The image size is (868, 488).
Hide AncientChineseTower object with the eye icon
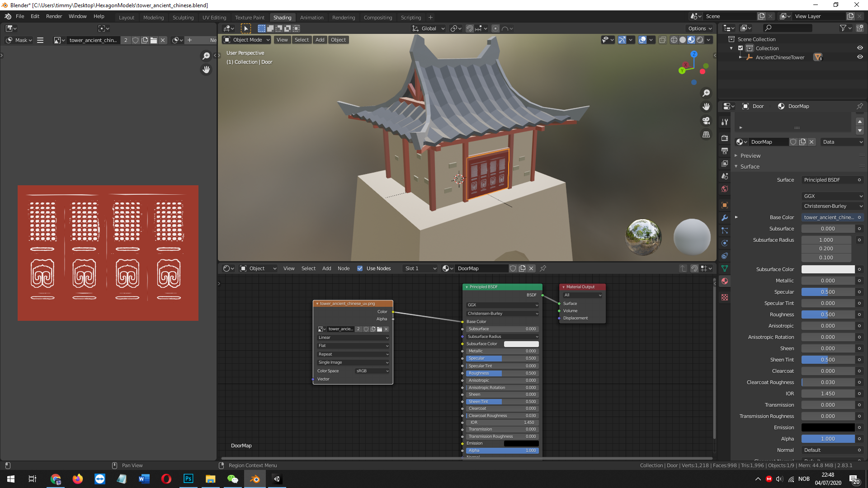[x=860, y=57]
